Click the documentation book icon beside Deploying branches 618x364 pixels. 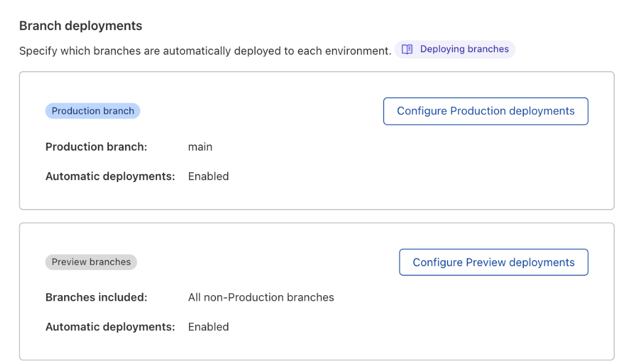pyautogui.click(x=407, y=49)
